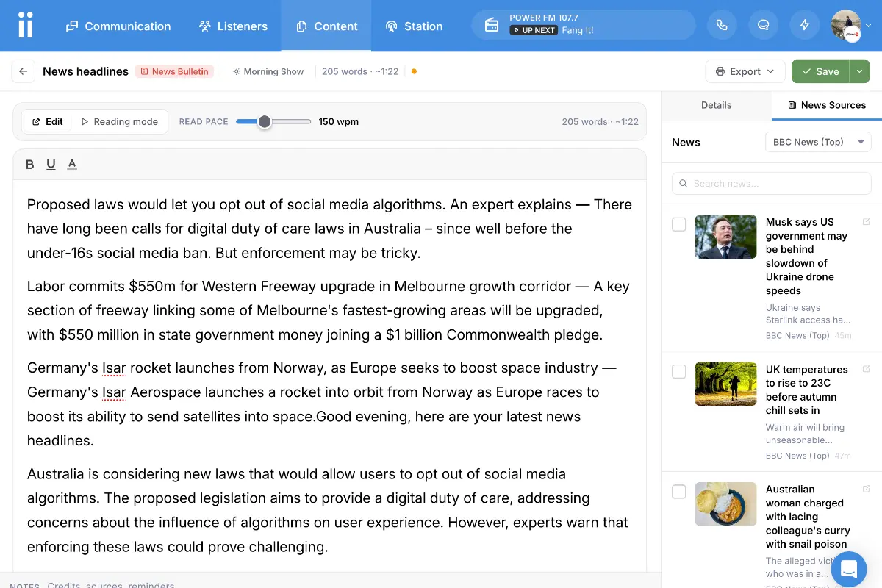
Task: Toggle bold formatting
Action: 30,164
